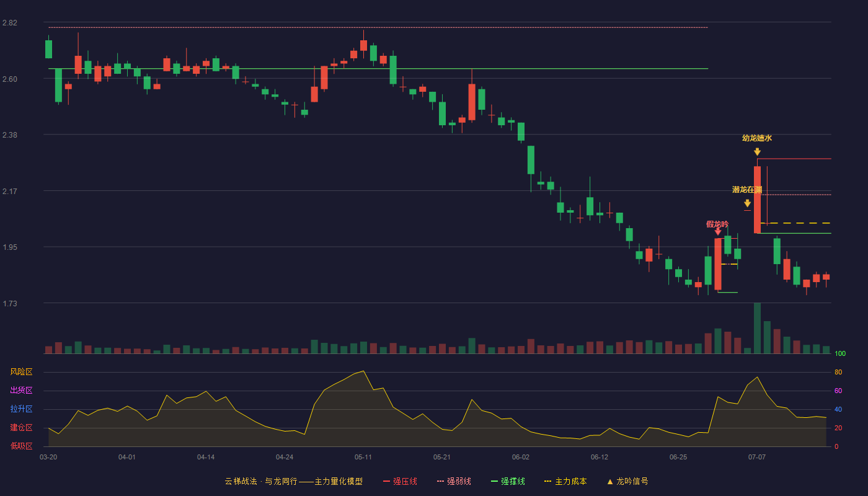Click the orange 80 indicator axis value
Image resolution: width=868 pixels, height=496 pixels.
point(838,373)
